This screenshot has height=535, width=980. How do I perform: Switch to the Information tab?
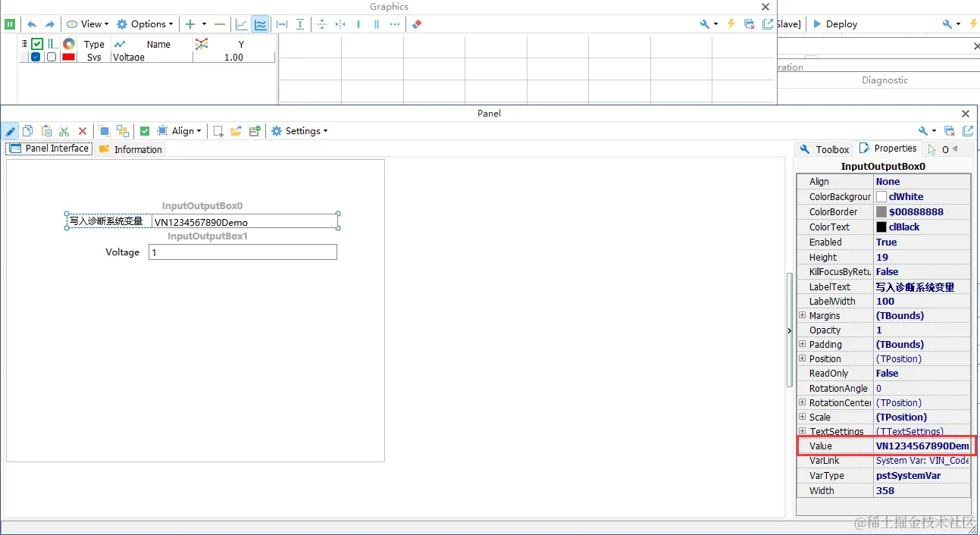(130, 149)
